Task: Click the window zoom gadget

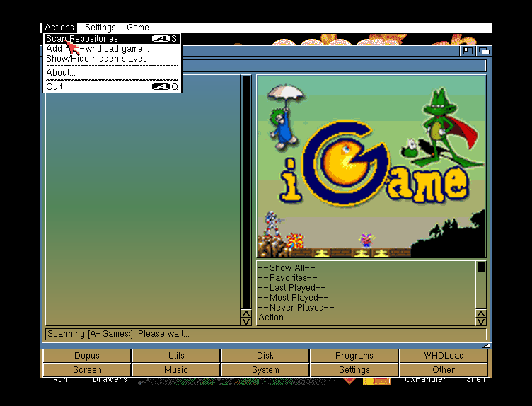Action: click(x=468, y=51)
